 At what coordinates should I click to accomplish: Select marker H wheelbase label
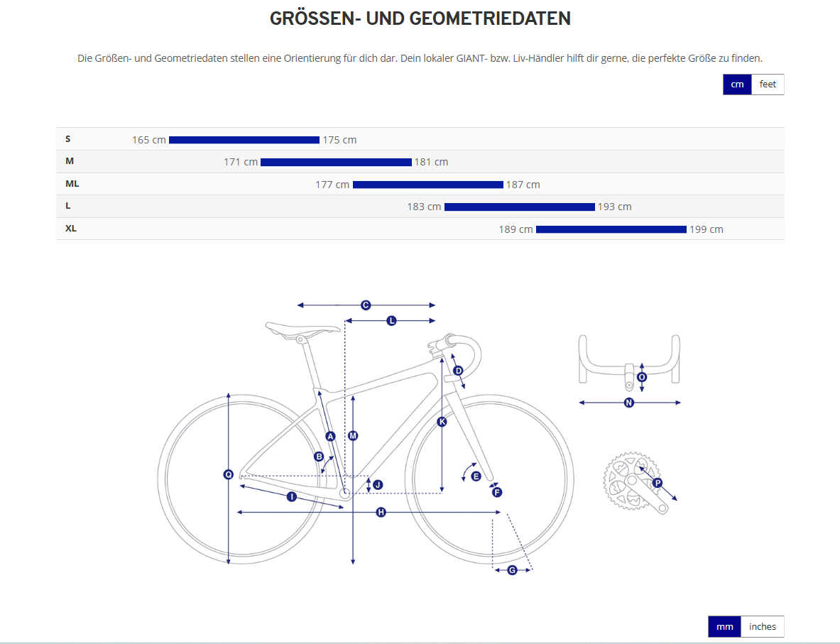(381, 512)
